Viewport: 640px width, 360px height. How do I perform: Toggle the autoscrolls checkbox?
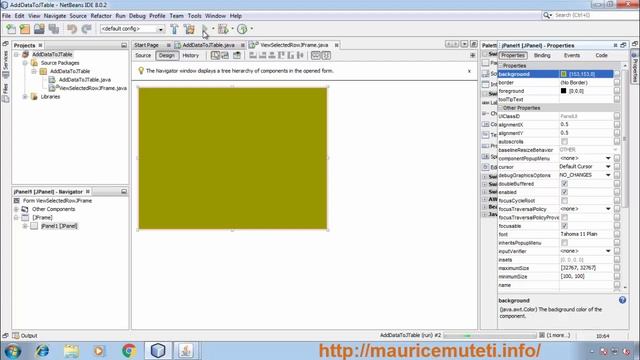pos(564,142)
